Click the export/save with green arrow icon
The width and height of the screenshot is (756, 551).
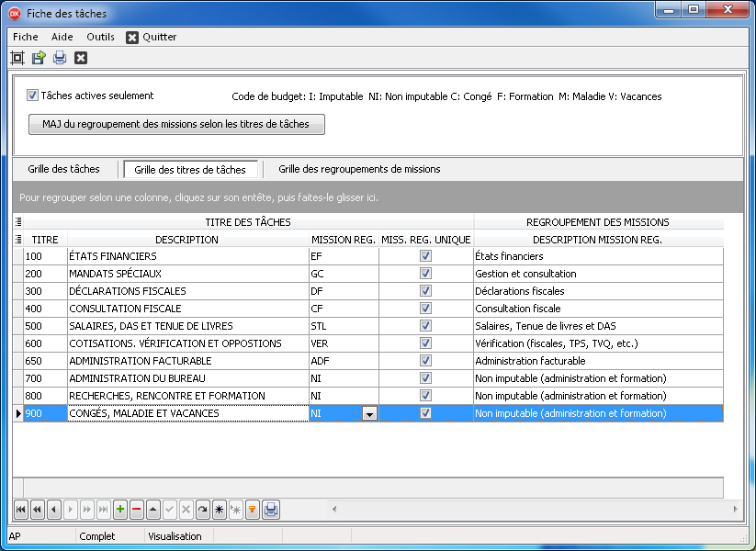39,58
